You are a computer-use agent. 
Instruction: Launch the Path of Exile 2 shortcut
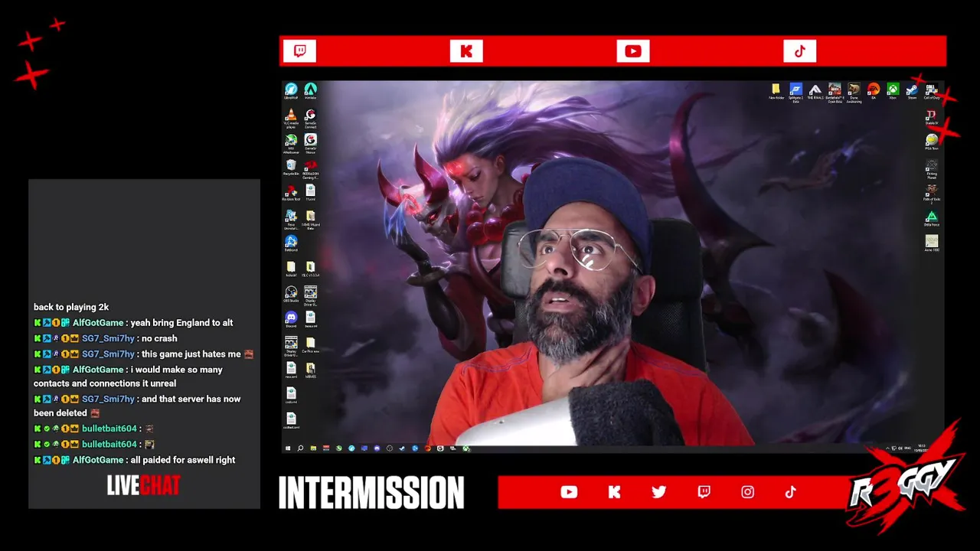[932, 194]
